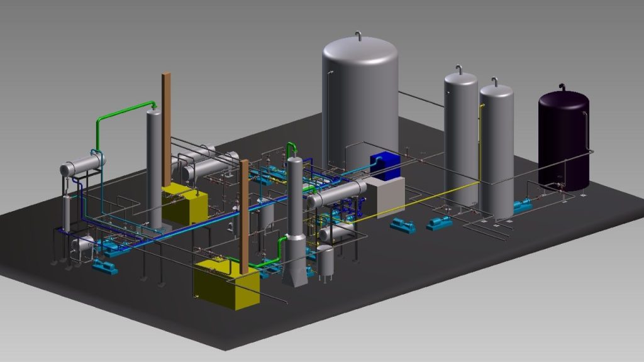Pick the horizontal vessel at the center

(336, 194)
